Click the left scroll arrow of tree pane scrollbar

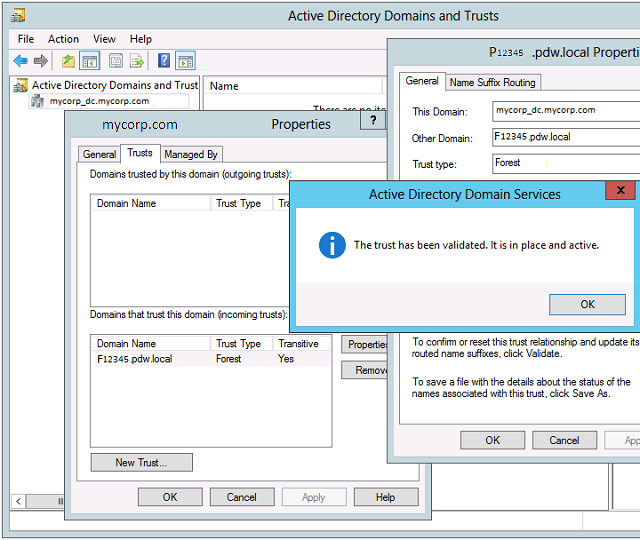coord(18,501)
